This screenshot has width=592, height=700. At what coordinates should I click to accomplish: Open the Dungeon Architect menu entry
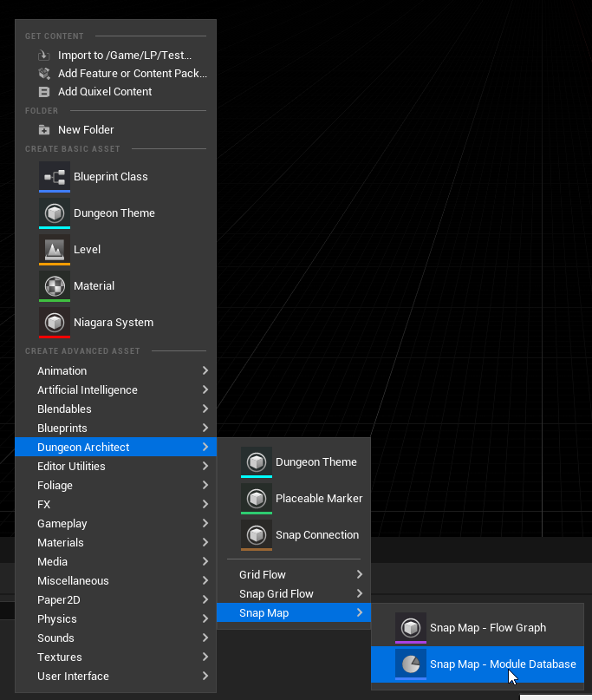[x=115, y=447]
